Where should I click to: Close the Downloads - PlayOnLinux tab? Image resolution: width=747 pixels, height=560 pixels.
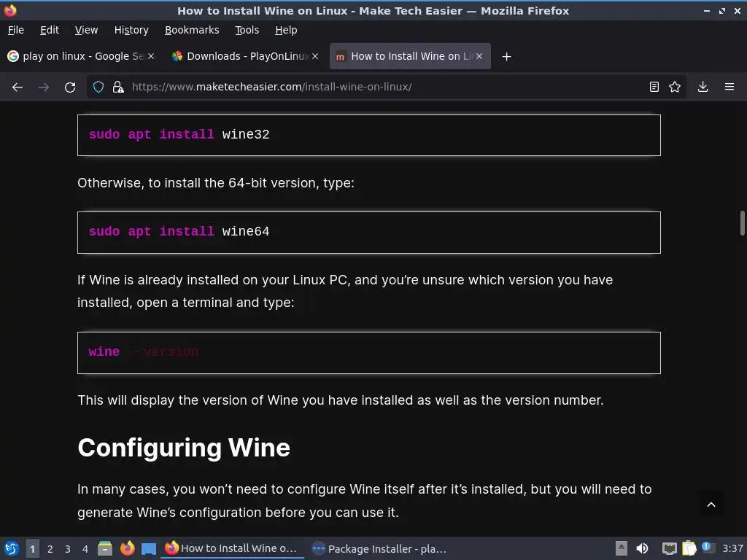tap(315, 56)
